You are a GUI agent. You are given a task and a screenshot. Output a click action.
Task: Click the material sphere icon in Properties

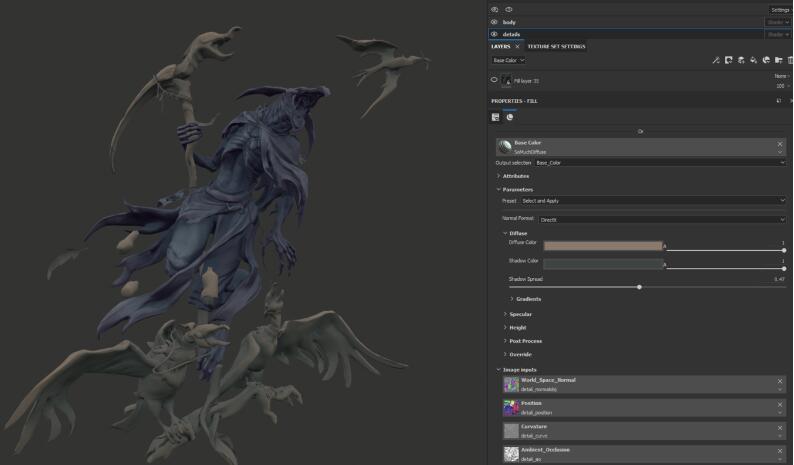(x=509, y=117)
